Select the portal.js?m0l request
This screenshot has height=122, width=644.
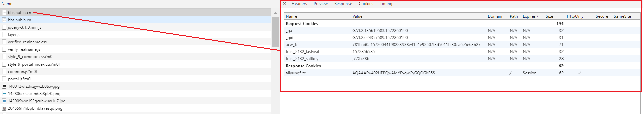click(x=136, y=79)
